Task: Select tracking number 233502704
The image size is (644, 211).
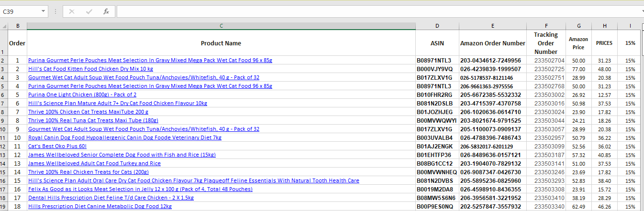Action: 546,60
